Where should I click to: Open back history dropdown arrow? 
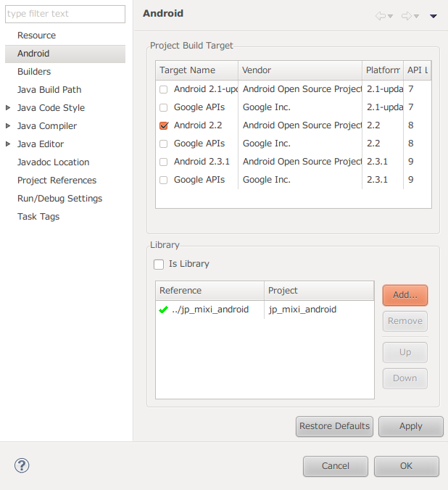[390, 16]
